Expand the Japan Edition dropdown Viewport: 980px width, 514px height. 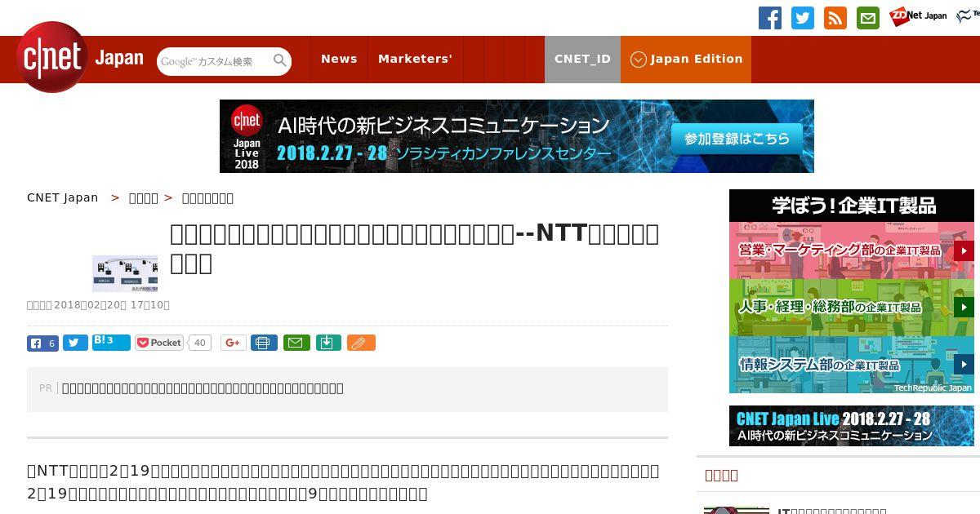686,59
